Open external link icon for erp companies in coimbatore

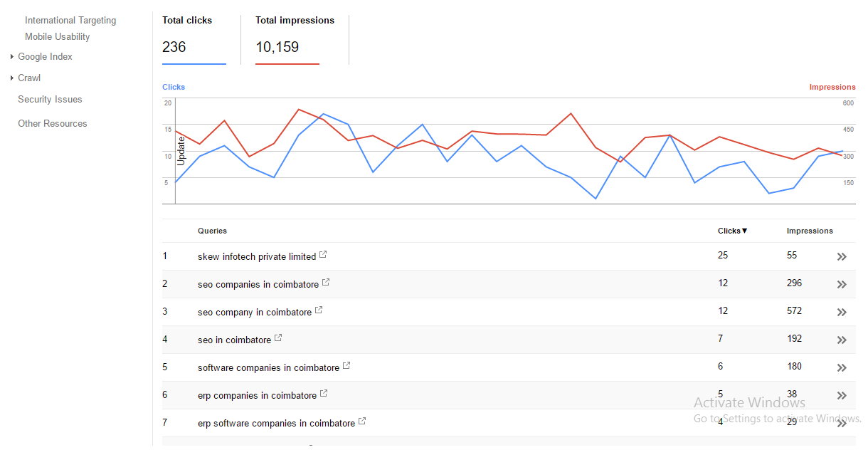point(324,394)
